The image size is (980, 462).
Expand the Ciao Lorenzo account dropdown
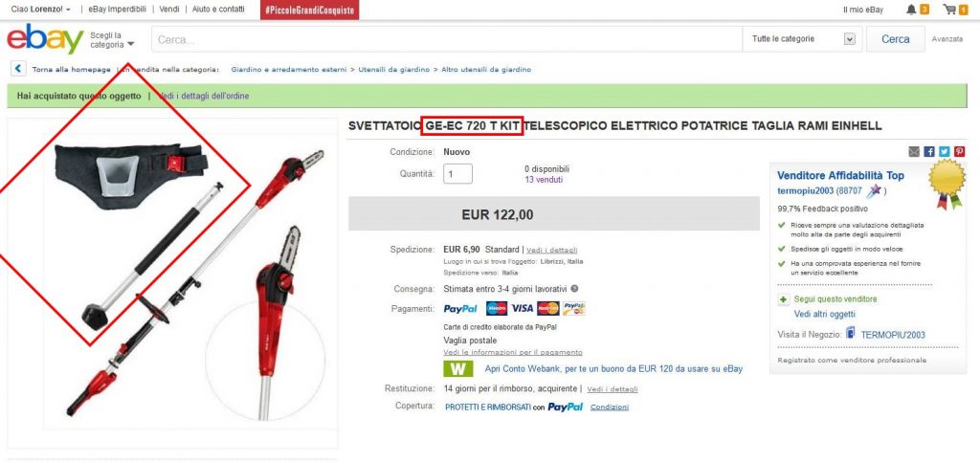tap(40, 10)
